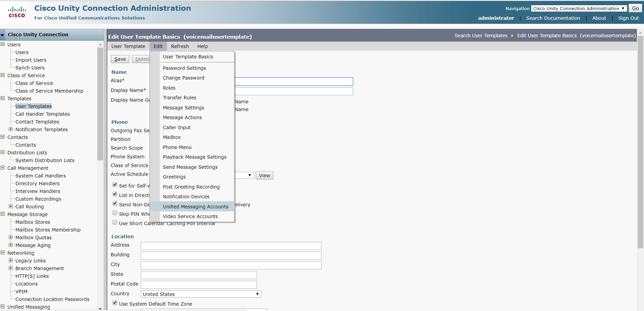The height and width of the screenshot is (311, 644).
Task: Collapse the Users tree node
Action: coord(3,44)
